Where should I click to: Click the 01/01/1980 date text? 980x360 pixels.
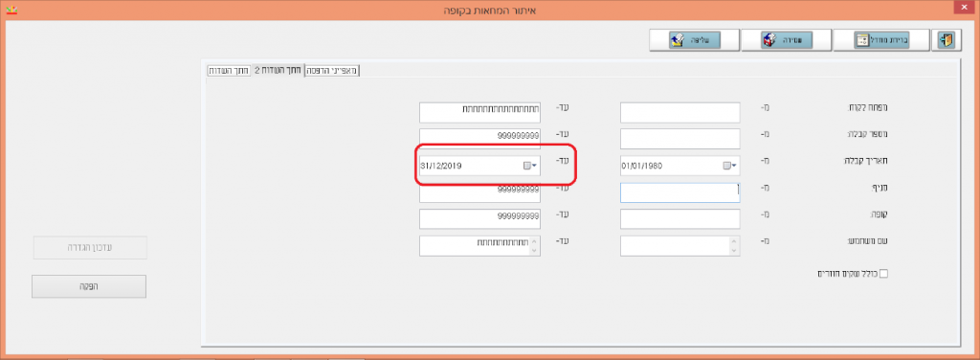coord(642,167)
